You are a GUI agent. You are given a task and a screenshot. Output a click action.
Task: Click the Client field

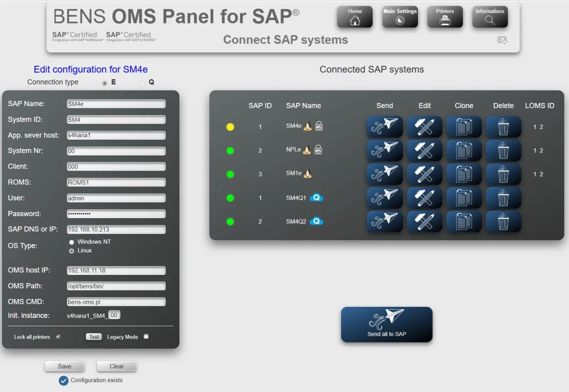click(x=116, y=167)
